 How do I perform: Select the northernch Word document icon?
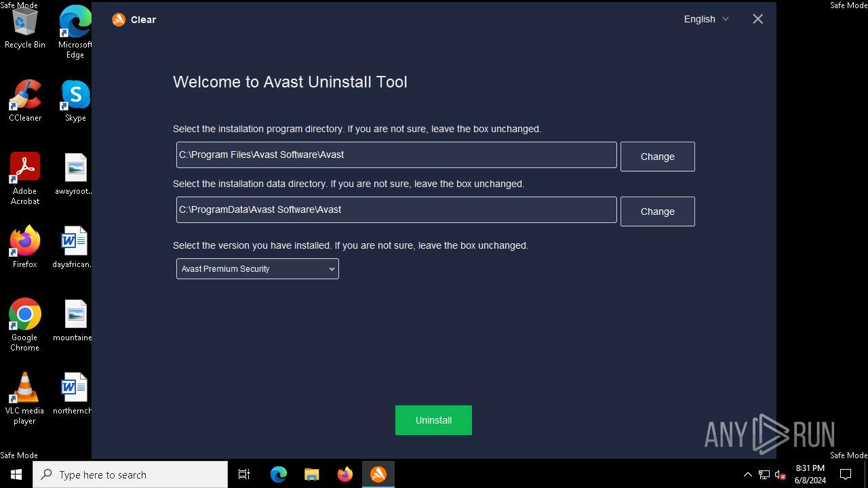[x=73, y=394]
